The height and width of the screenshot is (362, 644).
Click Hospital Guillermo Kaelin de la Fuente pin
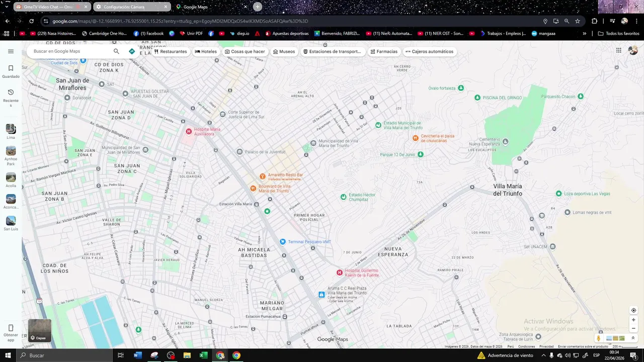(340, 273)
